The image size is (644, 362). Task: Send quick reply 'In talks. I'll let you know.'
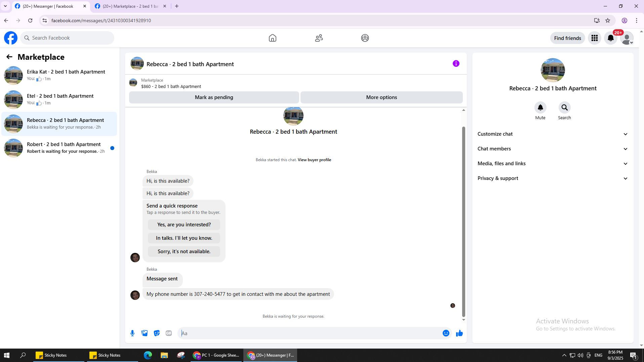(184, 238)
